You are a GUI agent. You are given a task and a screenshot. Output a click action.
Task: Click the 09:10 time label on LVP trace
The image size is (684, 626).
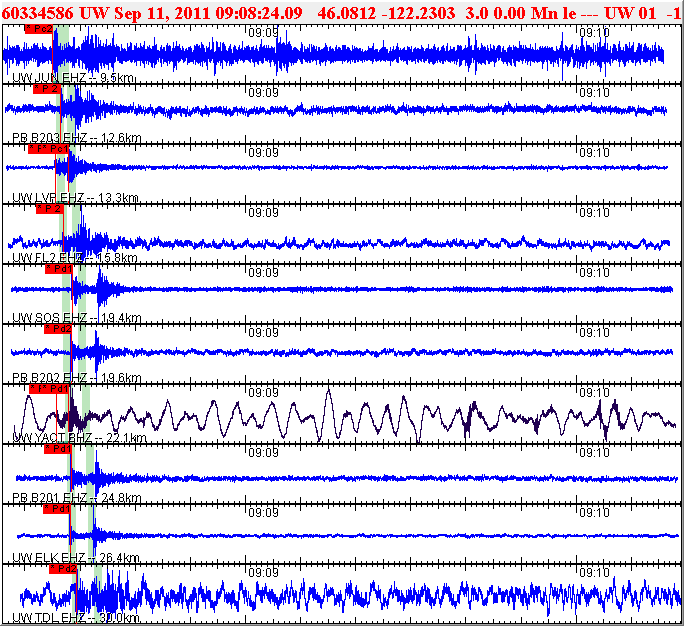595,153
